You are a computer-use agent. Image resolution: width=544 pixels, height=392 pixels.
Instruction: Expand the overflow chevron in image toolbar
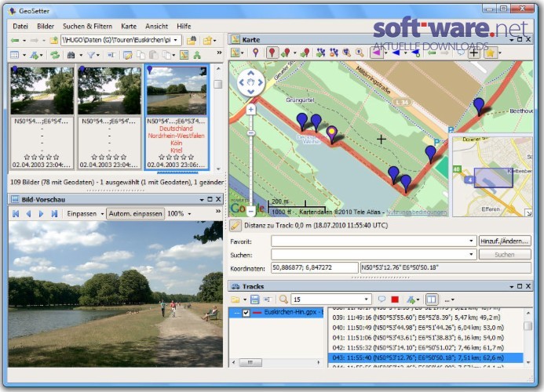[x=219, y=53]
